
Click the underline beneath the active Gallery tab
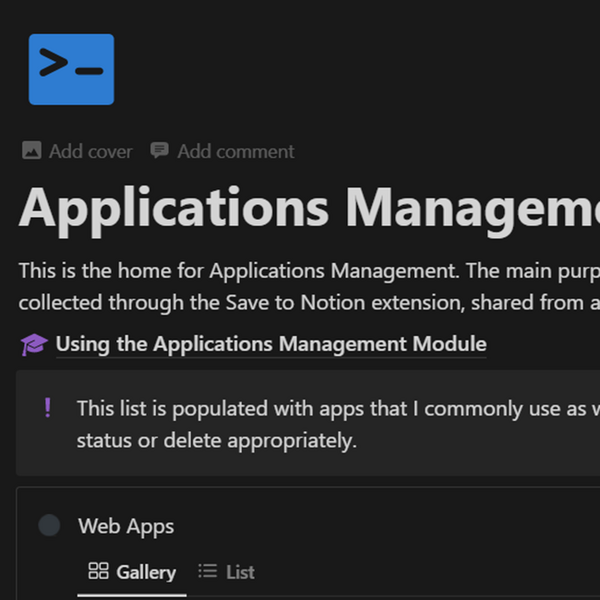point(132,595)
